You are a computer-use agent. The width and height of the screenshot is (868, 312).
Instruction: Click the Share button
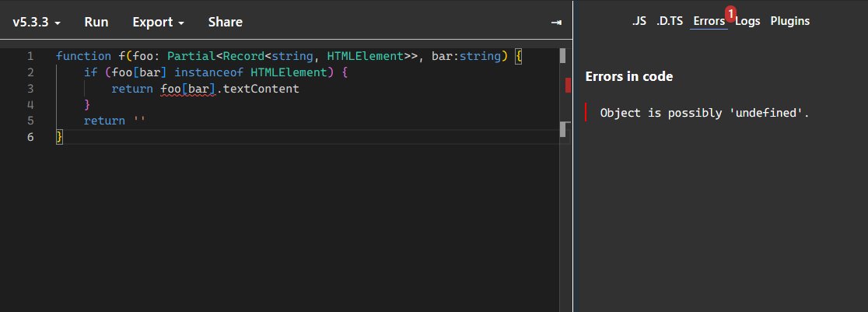pyautogui.click(x=225, y=22)
